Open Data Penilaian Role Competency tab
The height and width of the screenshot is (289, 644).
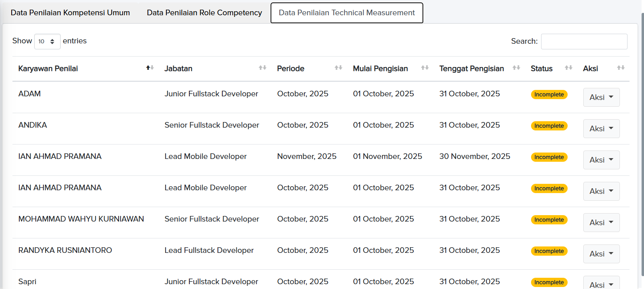pyautogui.click(x=204, y=13)
